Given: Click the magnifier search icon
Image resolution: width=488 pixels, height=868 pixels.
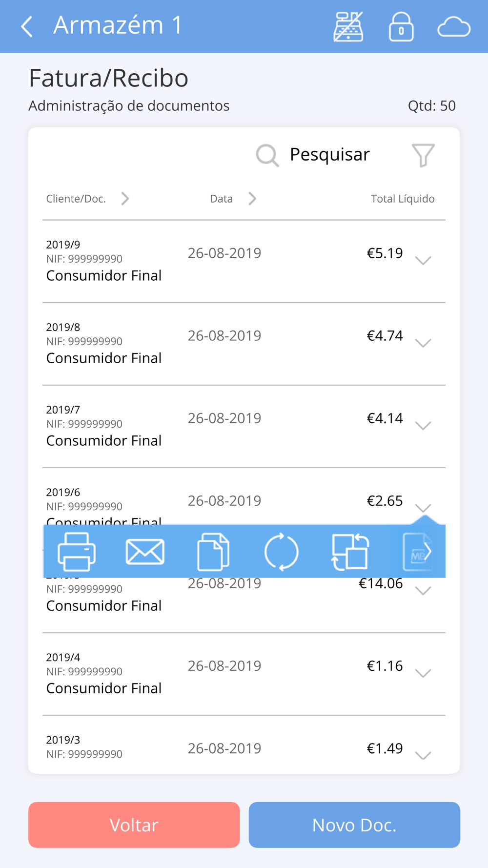Looking at the screenshot, I should point(267,155).
